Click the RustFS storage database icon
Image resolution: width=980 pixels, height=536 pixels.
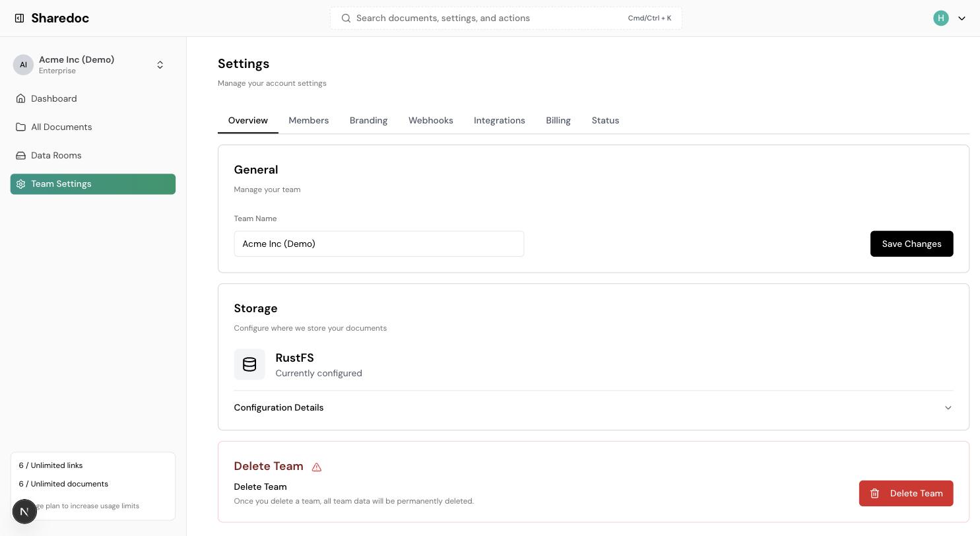pyautogui.click(x=249, y=364)
